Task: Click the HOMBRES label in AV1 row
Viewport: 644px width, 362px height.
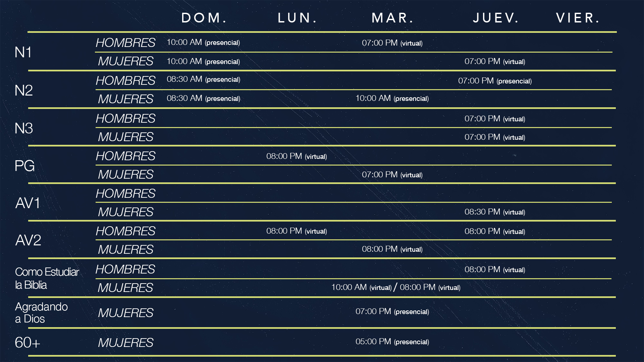Action: pos(125,194)
